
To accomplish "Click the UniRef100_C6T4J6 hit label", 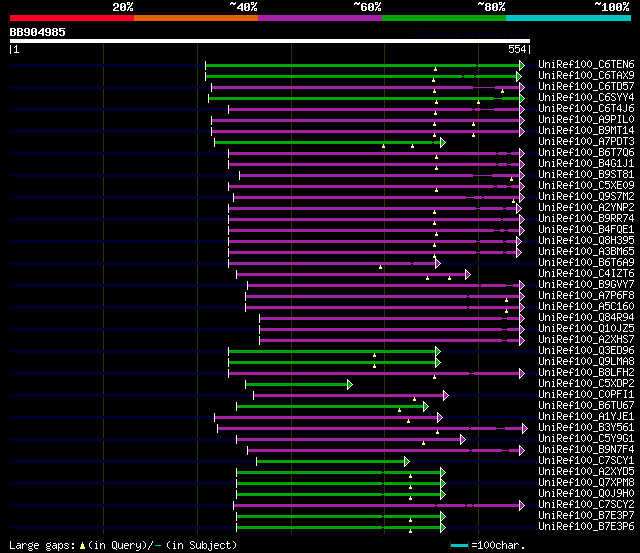I will click(x=586, y=109).
